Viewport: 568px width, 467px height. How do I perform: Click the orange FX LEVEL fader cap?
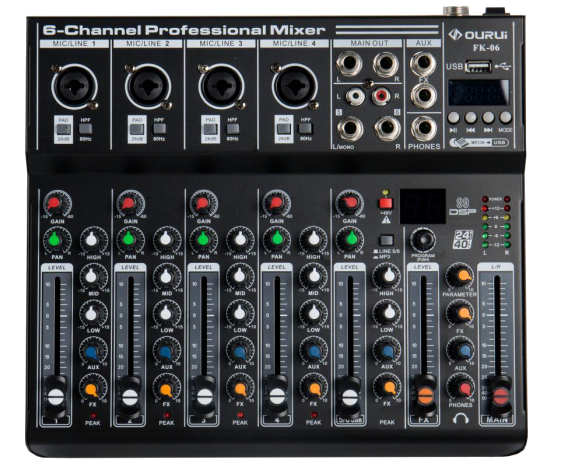[x=426, y=395]
